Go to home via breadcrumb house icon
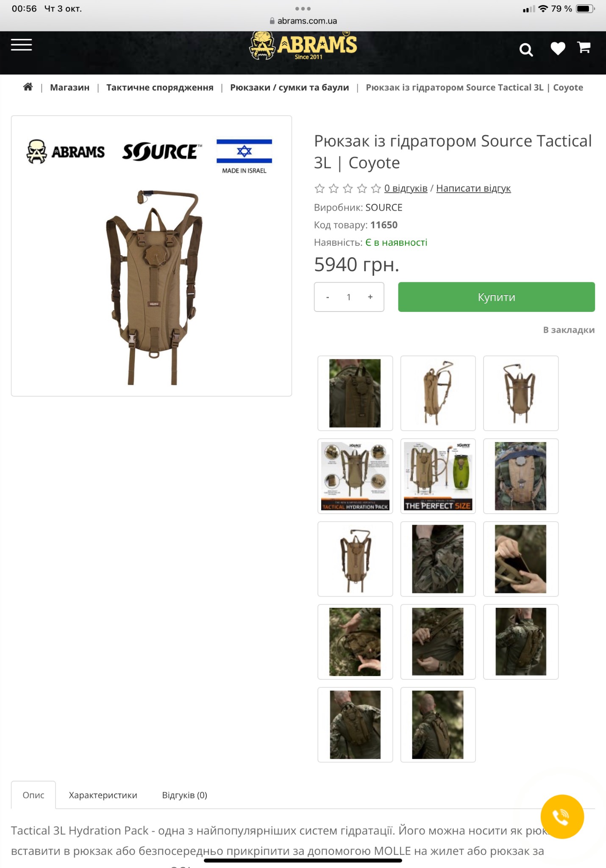 28,87
